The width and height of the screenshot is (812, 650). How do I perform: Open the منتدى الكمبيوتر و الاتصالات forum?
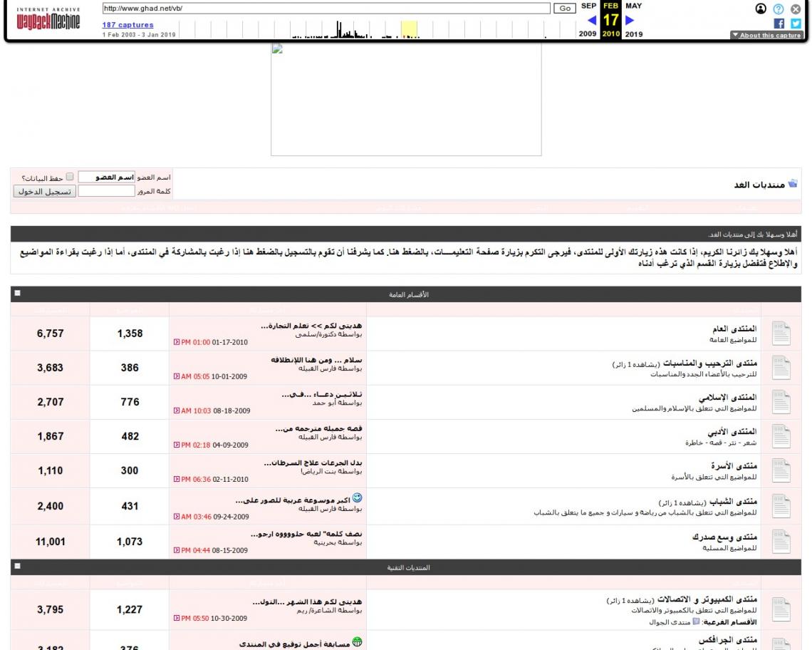pos(707,599)
